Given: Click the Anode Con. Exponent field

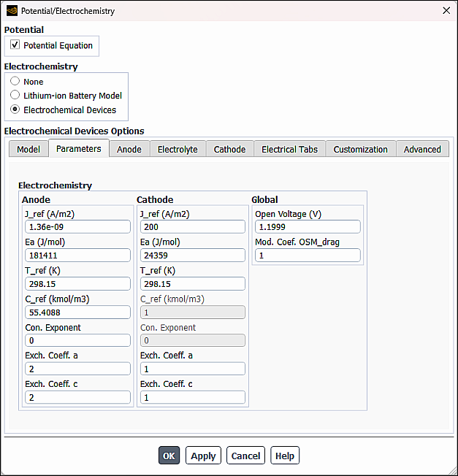Looking at the screenshot, I should [x=77, y=341].
